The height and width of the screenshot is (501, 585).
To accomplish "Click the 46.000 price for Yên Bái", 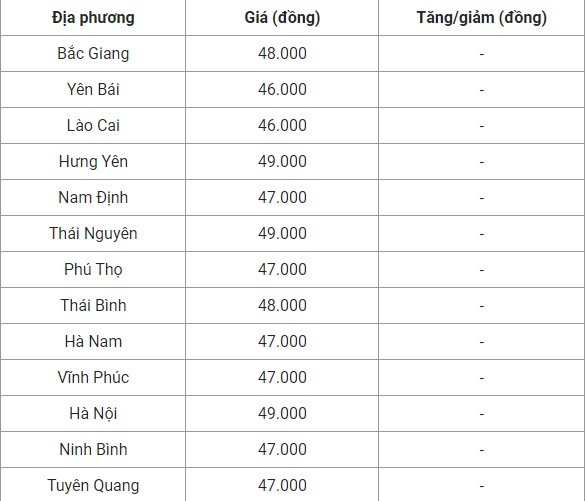I will click(282, 90).
